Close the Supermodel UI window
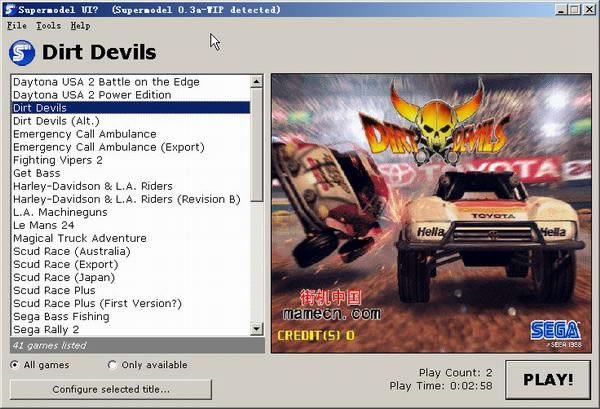Screen dimensions: 600x409 pyautogui.click(x=589, y=9)
